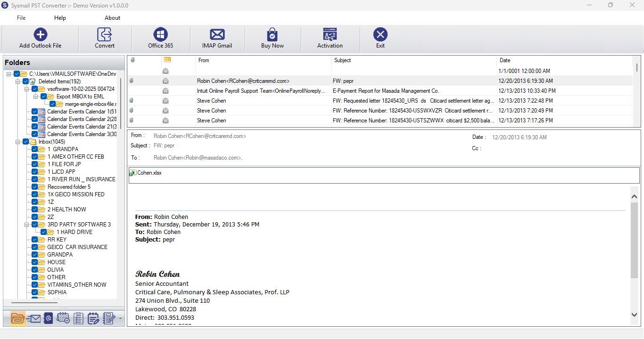
Task: Open the About menu
Action: 112,18
